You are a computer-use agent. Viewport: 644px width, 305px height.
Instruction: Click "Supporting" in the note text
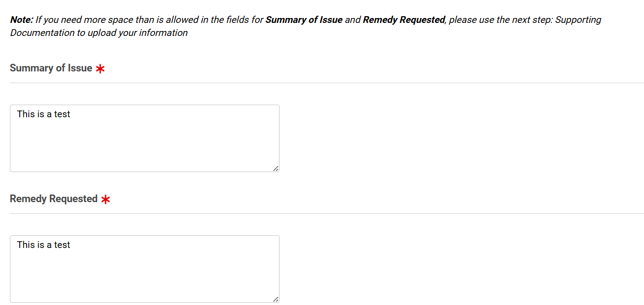[x=578, y=20]
